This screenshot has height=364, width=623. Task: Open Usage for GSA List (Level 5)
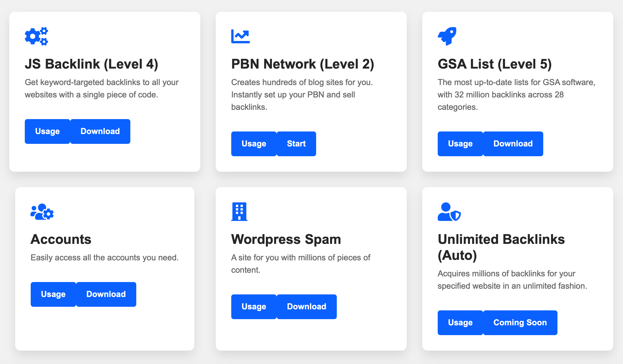click(x=460, y=144)
